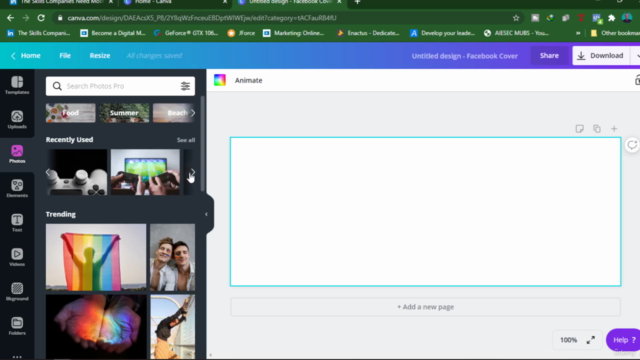Open photo search filter options
The width and height of the screenshot is (640, 360).
pos(185,86)
